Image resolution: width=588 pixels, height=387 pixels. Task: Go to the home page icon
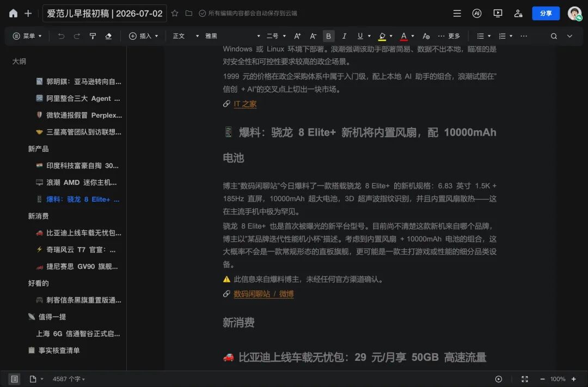point(13,13)
